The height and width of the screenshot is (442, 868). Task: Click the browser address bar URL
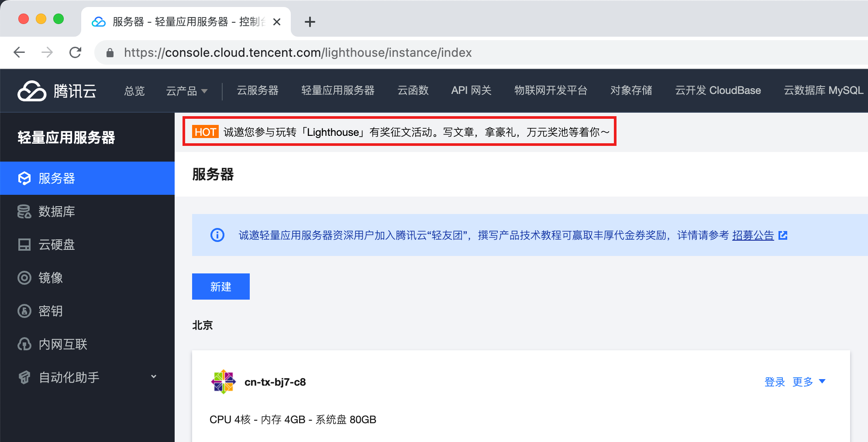click(x=298, y=52)
